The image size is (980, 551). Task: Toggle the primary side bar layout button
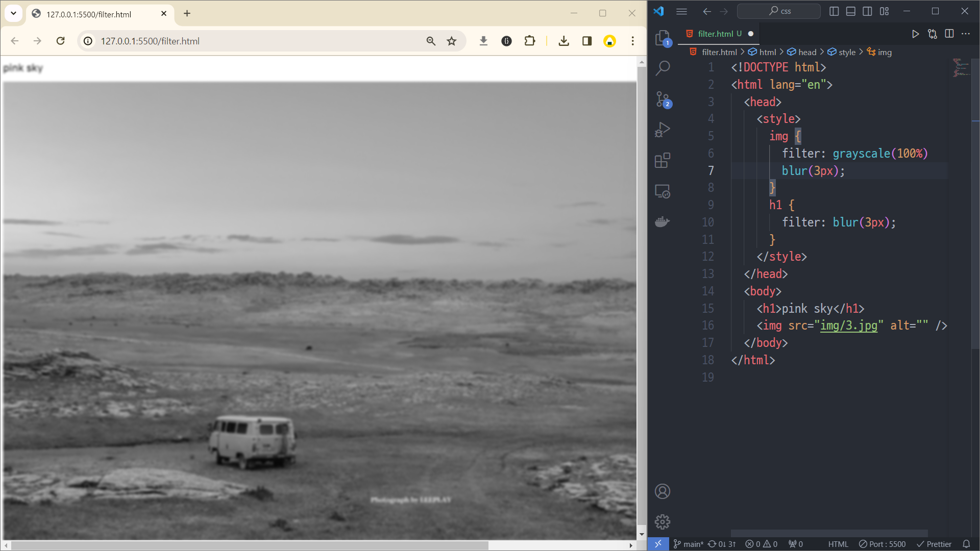coord(834,11)
